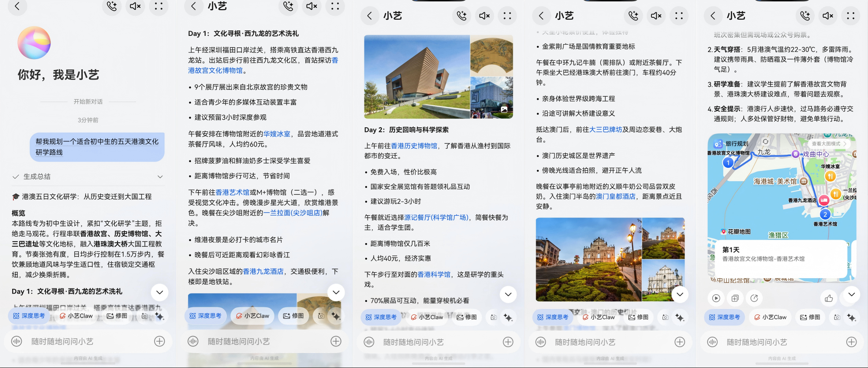Go back from the Macau screen
The height and width of the screenshot is (368, 868).
pos(541,16)
